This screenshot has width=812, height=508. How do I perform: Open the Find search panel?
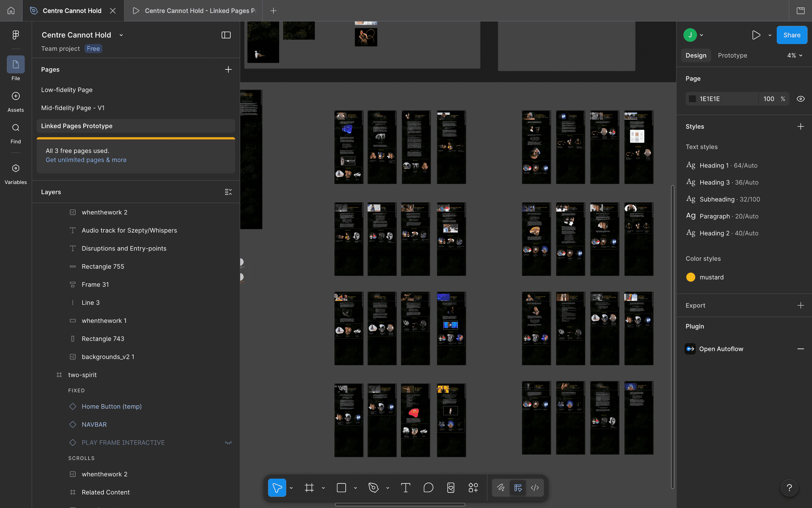point(15,133)
